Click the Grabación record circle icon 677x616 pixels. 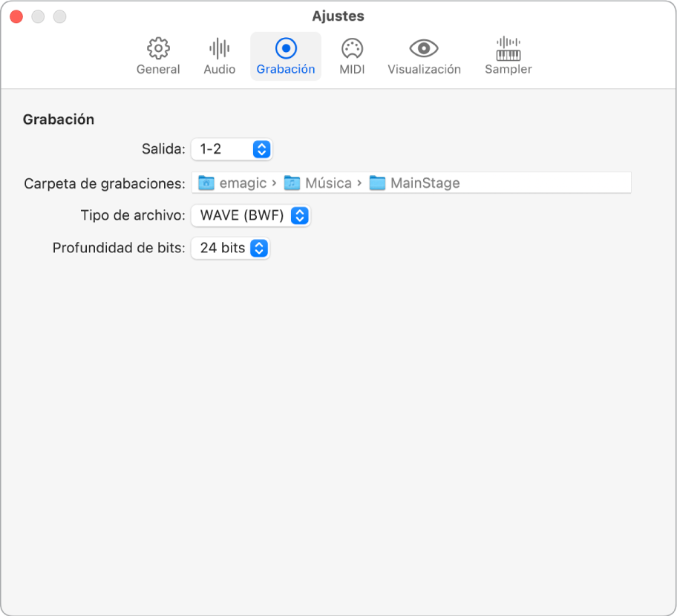click(x=286, y=48)
